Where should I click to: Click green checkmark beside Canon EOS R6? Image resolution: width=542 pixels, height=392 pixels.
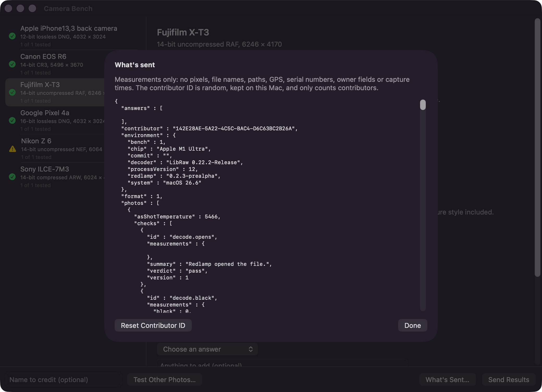click(x=12, y=64)
